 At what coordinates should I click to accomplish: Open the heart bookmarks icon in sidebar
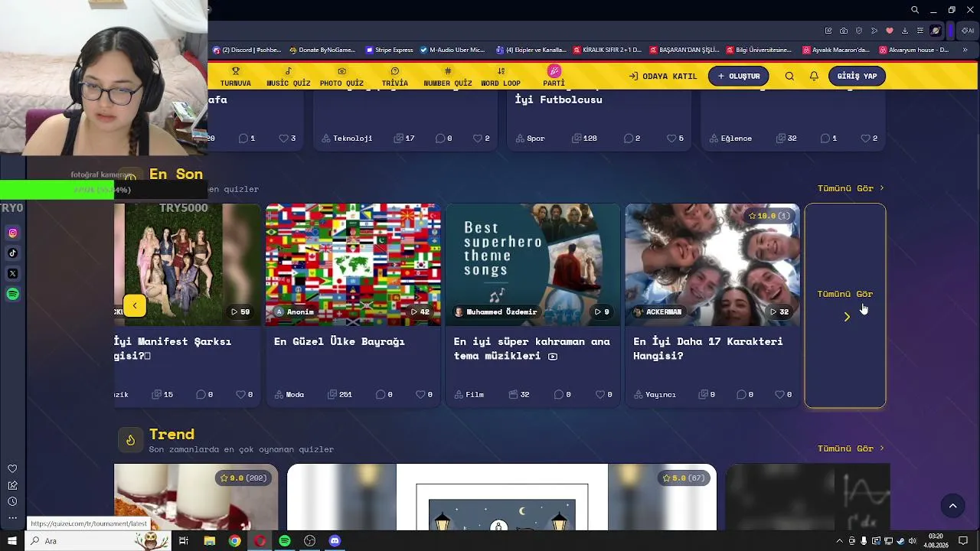[x=12, y=469]
